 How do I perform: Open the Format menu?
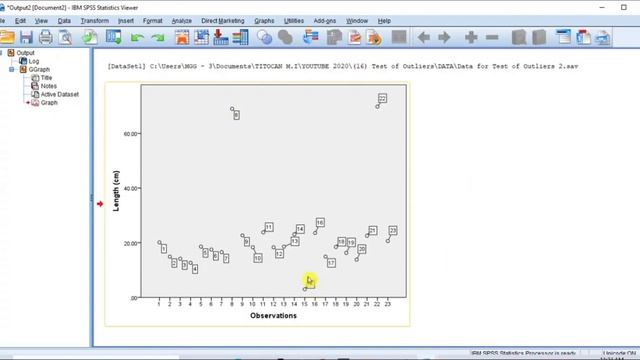click(153, 21)
